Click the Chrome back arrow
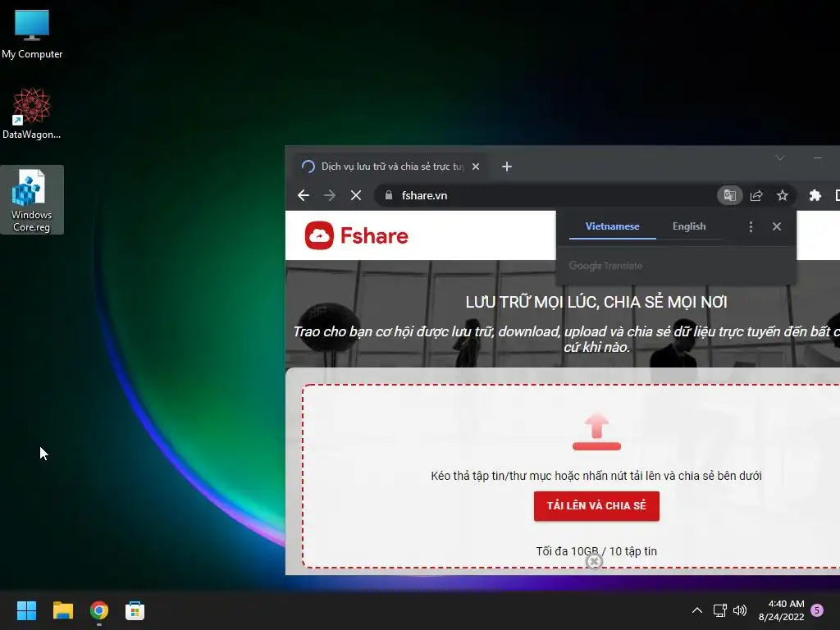The height and width of the screenshot is (630, 840). click(304, 195)
